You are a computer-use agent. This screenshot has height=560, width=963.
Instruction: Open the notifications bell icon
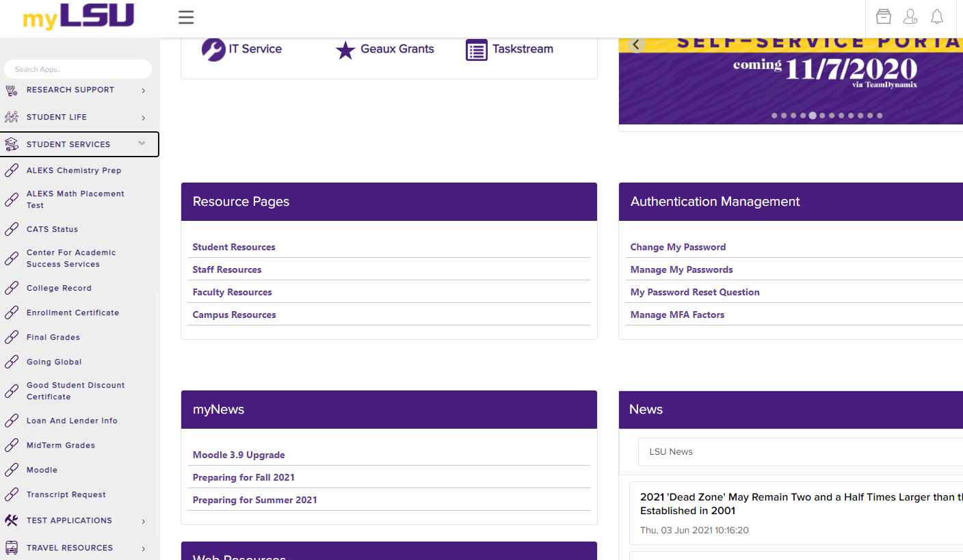click(936, 17)
